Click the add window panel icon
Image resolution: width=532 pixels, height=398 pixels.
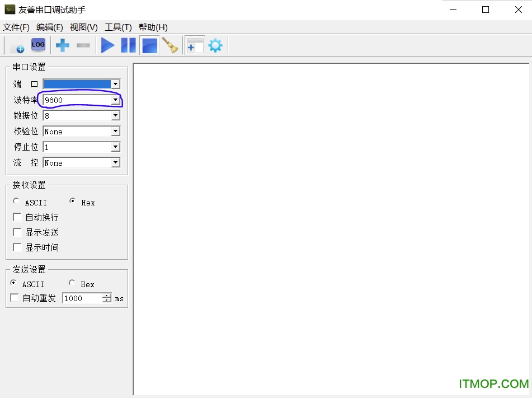click(x=194, y=45)
